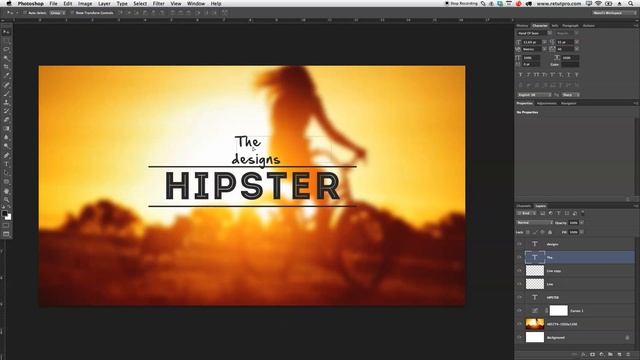Open the workspace switcher dropdown
Viewport: 640px width, 360px height.
point(614,13)
